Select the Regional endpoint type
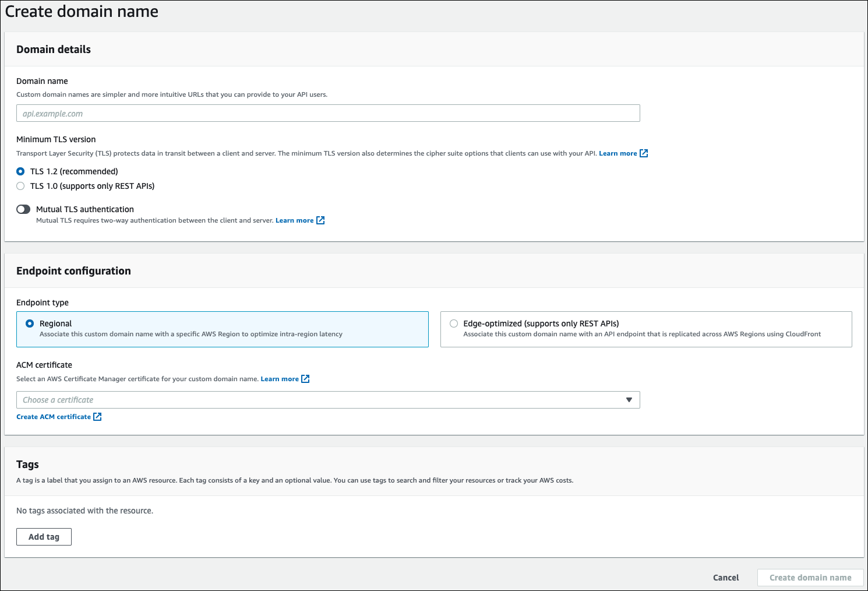This screenshot has width=868, height=591. coord(30,323)
